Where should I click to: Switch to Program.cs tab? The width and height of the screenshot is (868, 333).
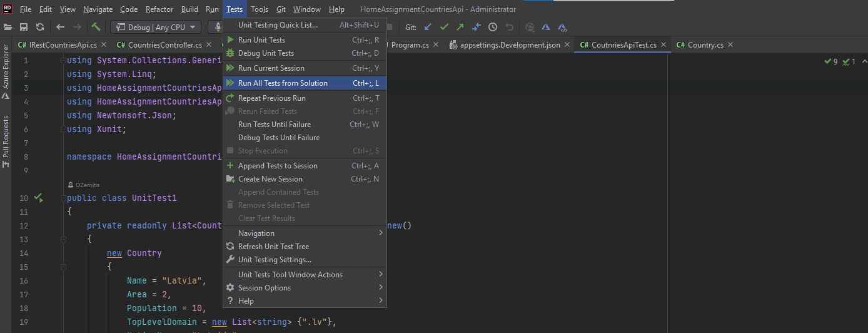pos(410,45)
